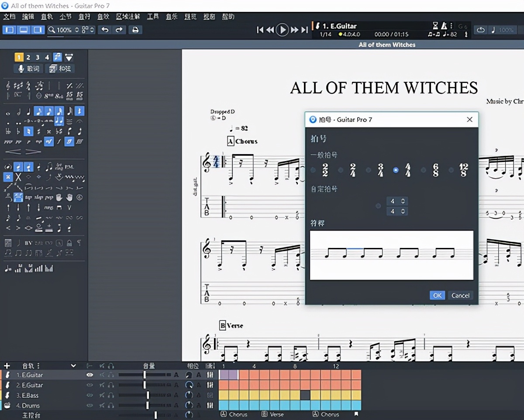
Task: Increase custom time signature numerator stepper
Action: [403, 200]
